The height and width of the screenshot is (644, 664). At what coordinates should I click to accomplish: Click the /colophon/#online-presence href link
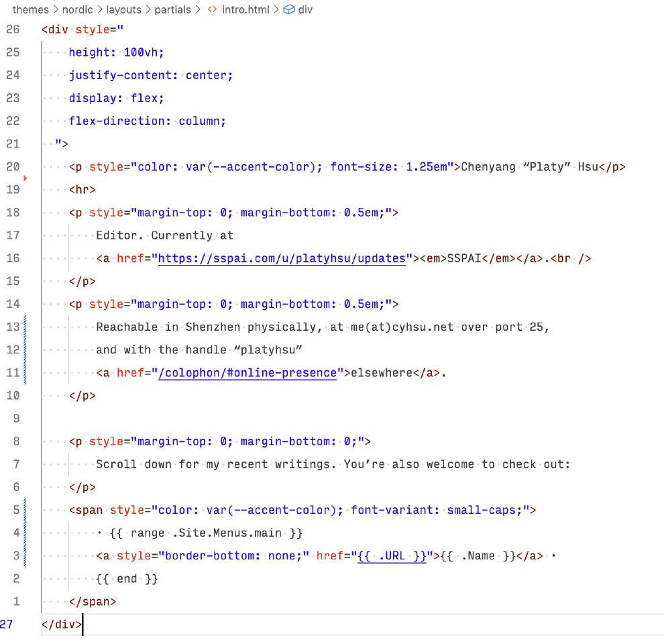point(247,373)
